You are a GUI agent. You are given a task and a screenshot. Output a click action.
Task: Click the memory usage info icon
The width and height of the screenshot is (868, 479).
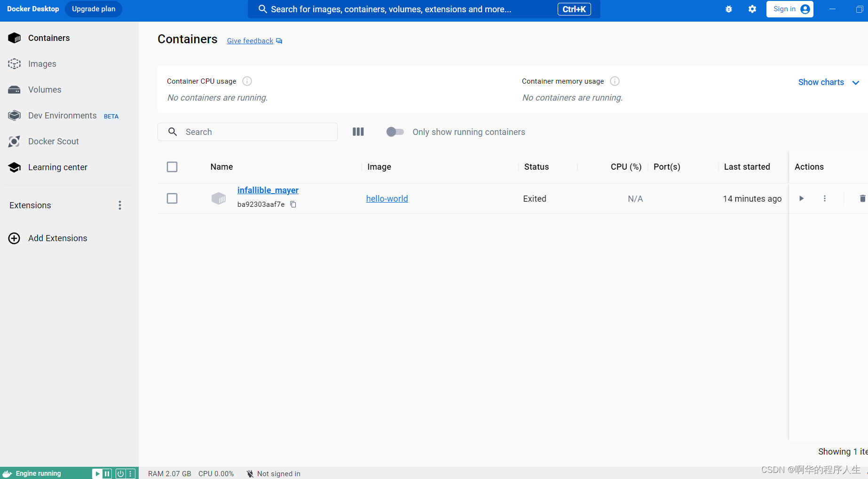[x=615, y=81]
